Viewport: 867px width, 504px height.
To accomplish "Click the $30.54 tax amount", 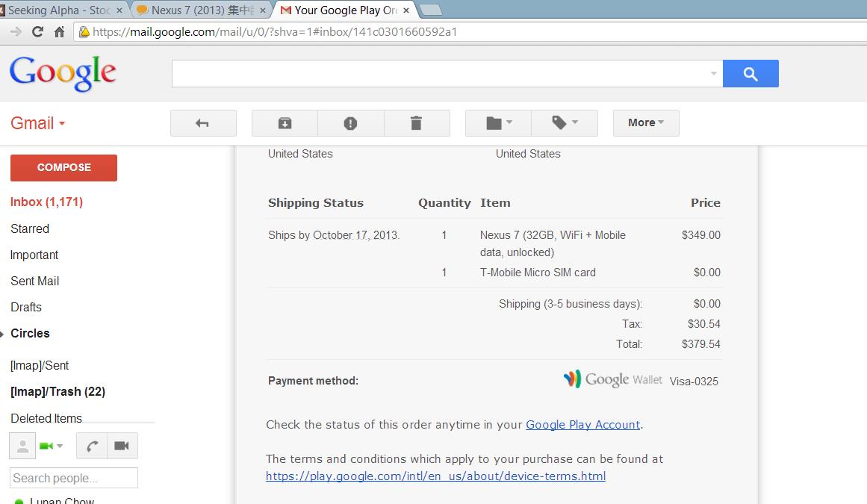I will (x=704, y=324).
